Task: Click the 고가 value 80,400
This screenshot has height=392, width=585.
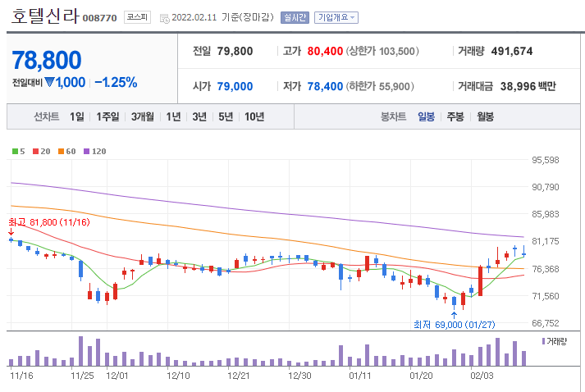Action: 325,51
